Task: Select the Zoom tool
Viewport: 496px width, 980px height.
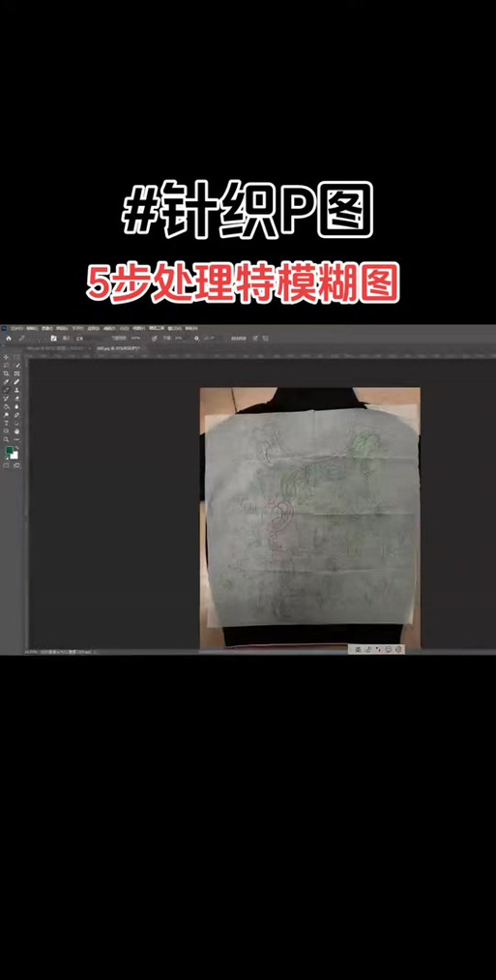Action: click(x=6, y=439)
